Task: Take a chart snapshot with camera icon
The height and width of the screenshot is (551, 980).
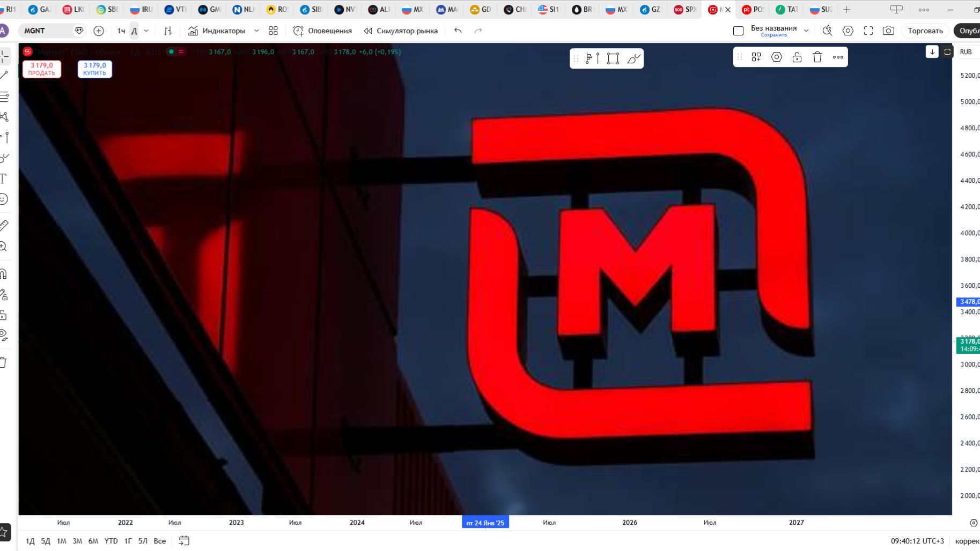Action: click(888, 31)
